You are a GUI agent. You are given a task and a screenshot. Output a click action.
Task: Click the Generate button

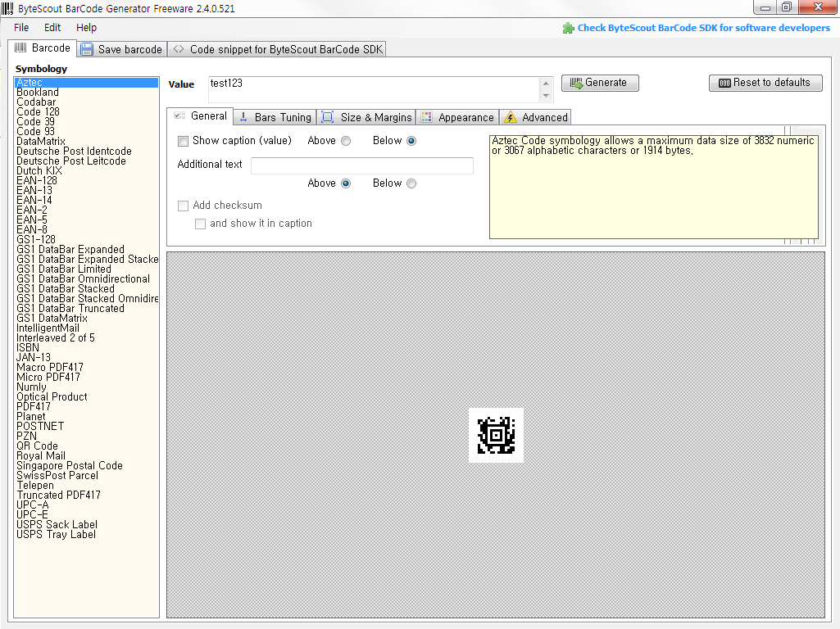coord(600,83)
